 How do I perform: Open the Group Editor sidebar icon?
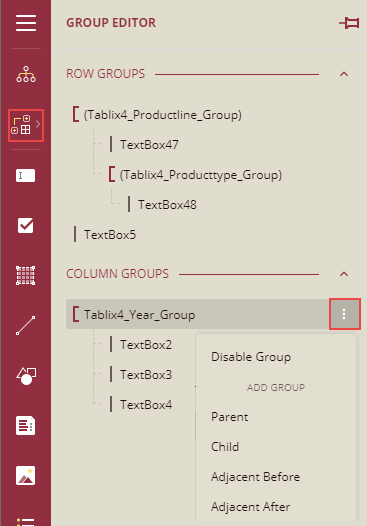26,125
